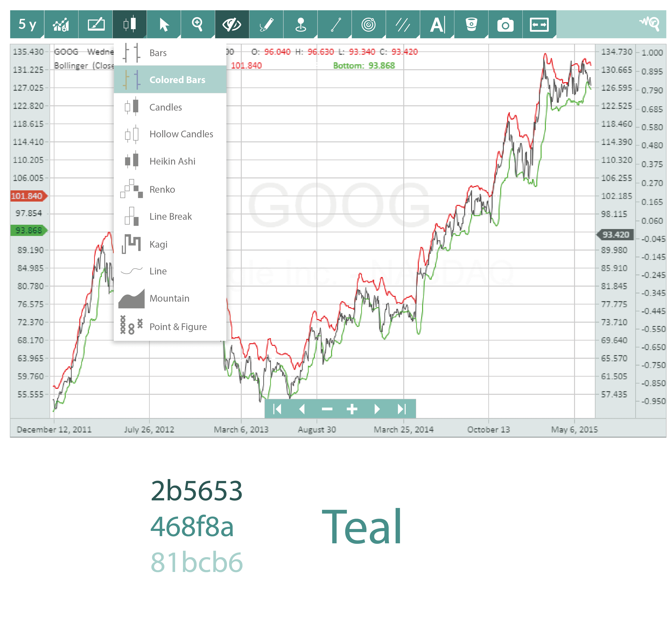
Task: Zoom out with the minus button
Action: pos(327,409)
